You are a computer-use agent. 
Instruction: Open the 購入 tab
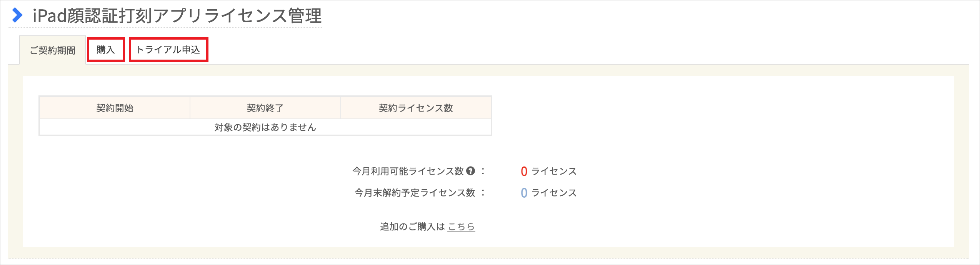[106, 50]
